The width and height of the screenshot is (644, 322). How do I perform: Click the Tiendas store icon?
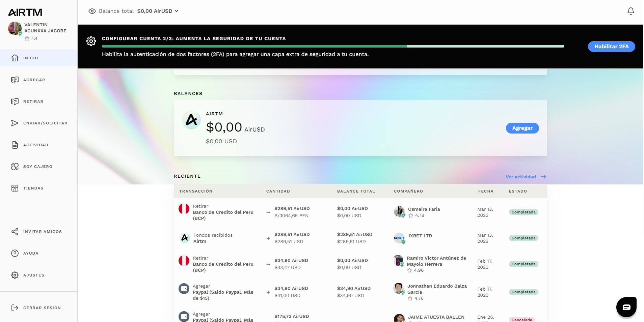click(x=15, y=188)
